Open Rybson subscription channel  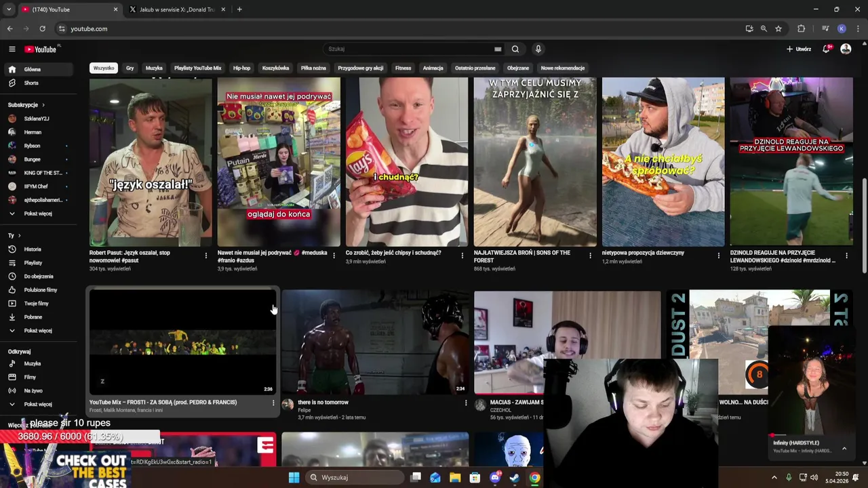click(x=37, y=146)
